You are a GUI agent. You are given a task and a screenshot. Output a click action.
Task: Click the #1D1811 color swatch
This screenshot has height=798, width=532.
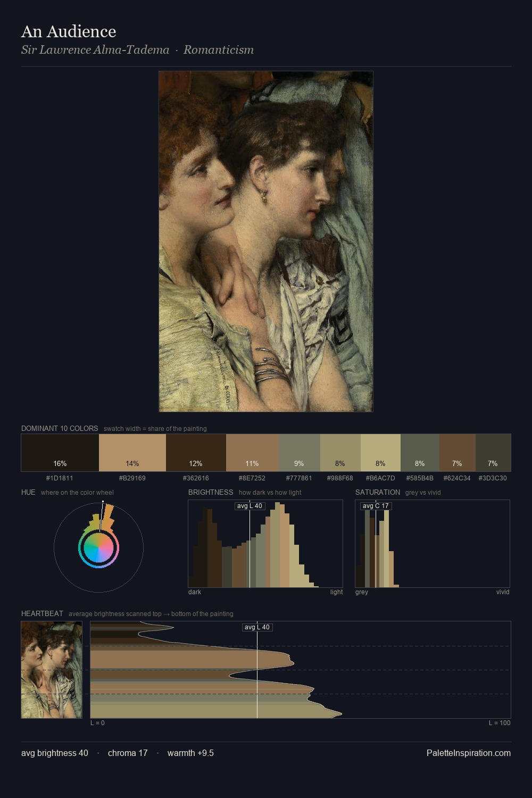pos(60,453)
